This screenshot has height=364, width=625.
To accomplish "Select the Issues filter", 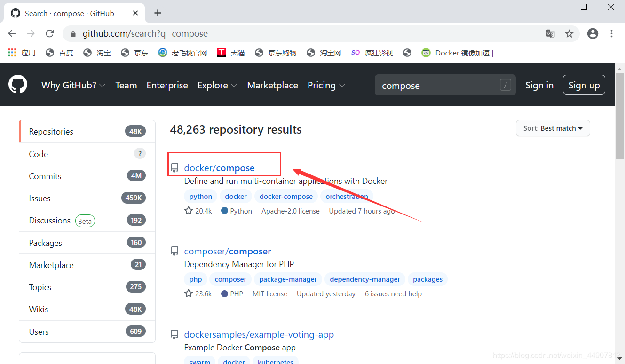I will coord(87,198).
